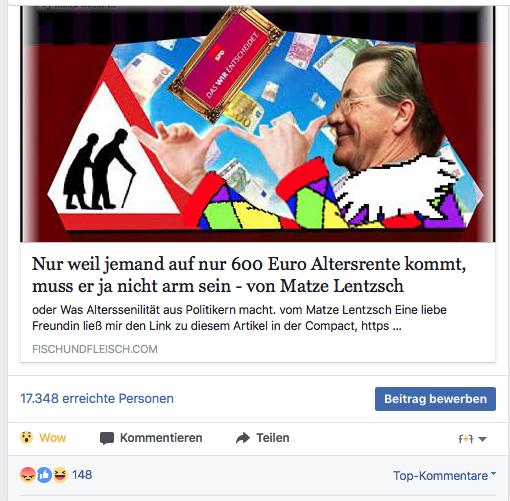Open the article preview image with clown collage
The image size is (510, 501).
[x=258, y=124]
